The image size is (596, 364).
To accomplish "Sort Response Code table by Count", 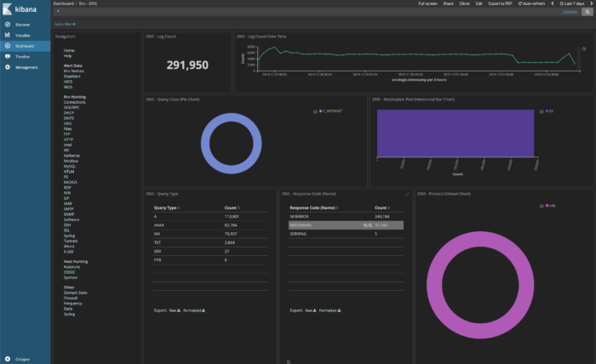I will (x=382, y=208).
